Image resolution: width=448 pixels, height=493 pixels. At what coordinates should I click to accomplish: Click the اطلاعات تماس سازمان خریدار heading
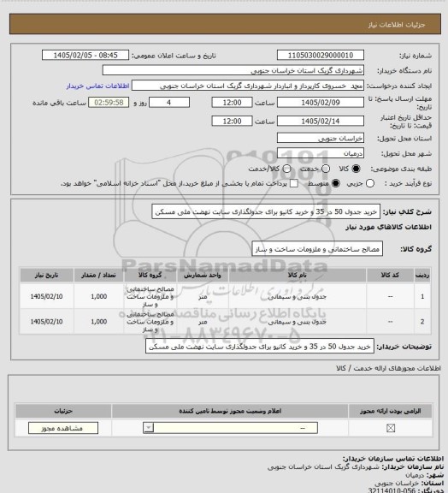click(x=393, y=459)
